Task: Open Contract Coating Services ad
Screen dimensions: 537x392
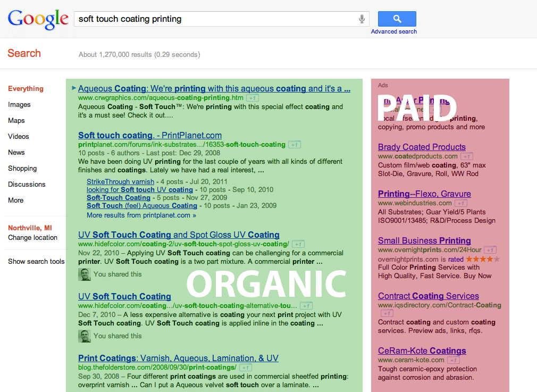Action: pos(429,296)
